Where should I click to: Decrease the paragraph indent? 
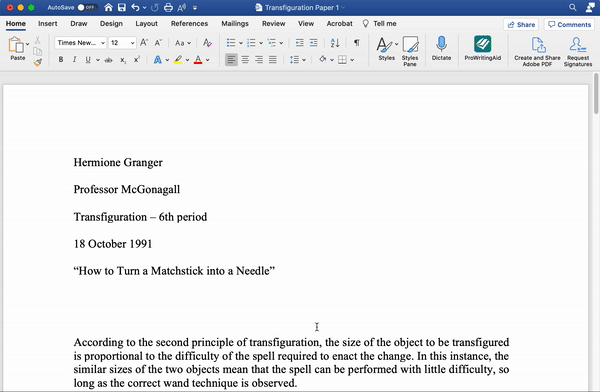point(300,42)
